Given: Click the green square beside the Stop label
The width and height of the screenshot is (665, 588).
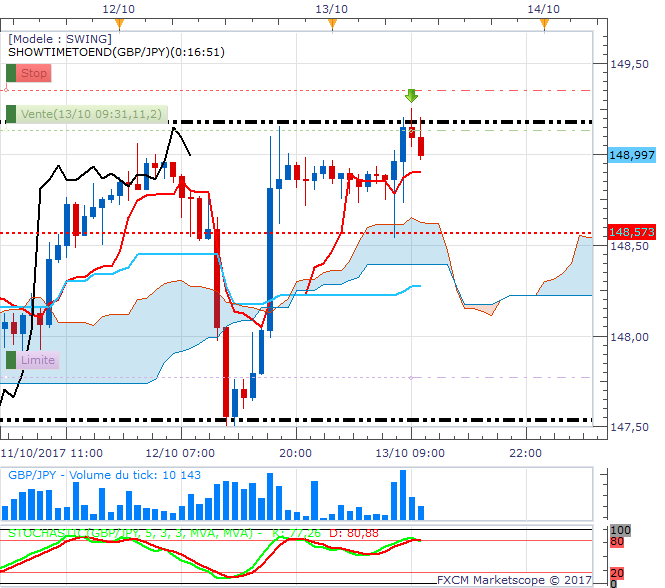Looking at the screenshot, I should pos(11,73).
